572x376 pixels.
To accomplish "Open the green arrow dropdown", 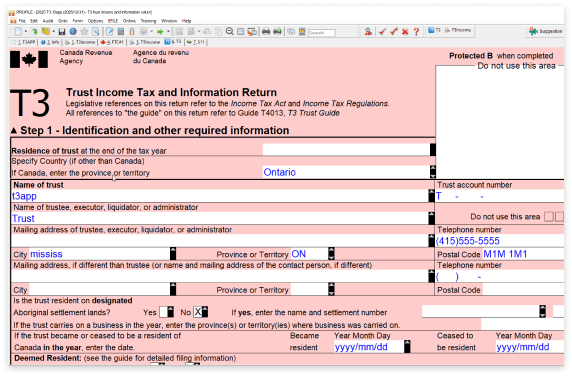I will pyautogui.click(x=168, y=32).
